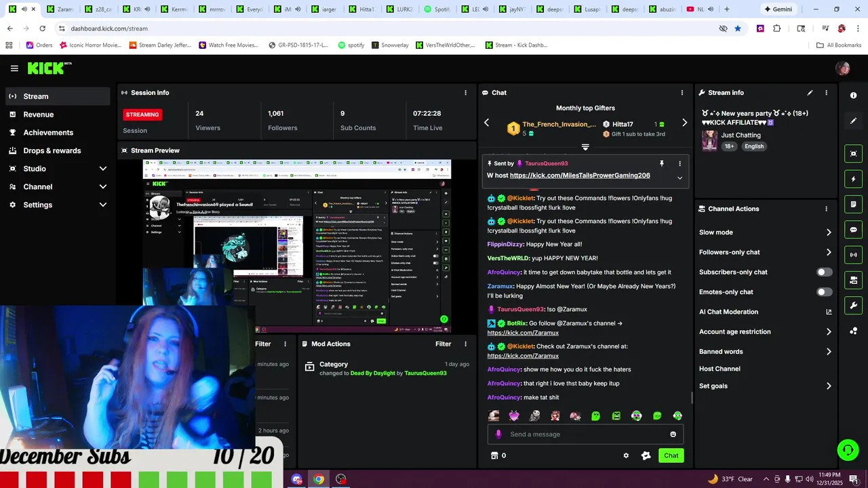Bookmark star in the address bar
This screenshot has width=868, height=488.
tap(737, 28)
